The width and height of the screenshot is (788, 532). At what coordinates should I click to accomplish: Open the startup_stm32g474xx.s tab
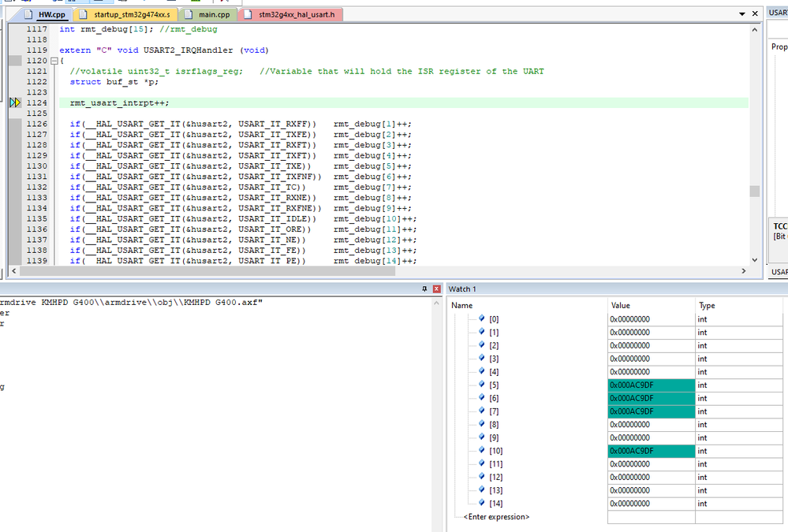tap(125, 14)
